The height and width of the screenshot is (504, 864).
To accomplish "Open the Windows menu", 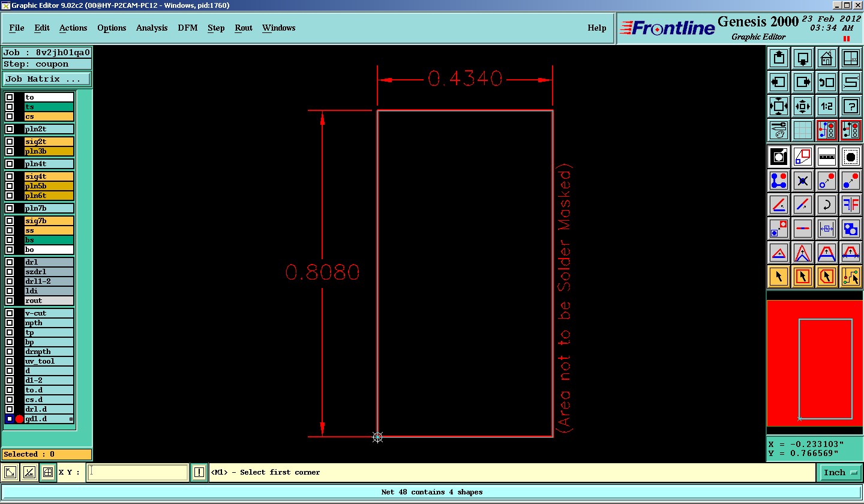I will click(x=278, y=28).
